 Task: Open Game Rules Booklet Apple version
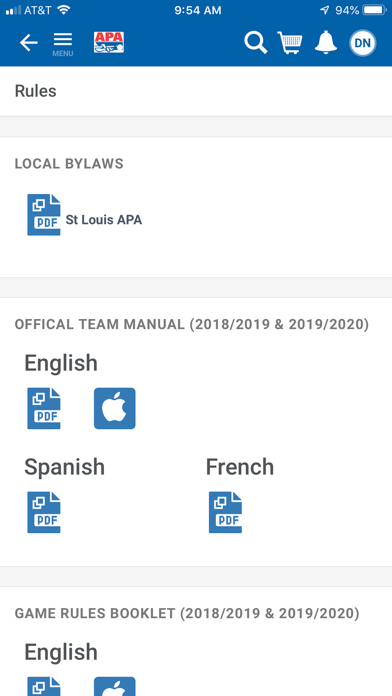point(115,686)
